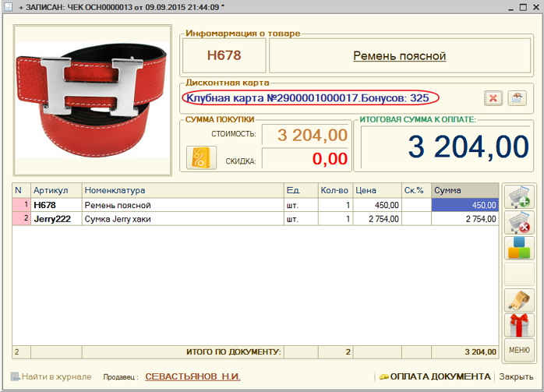
Task: Click the Клубная карта №2900001000017 text
Action: pyautogui.click(x=272, y=98)
